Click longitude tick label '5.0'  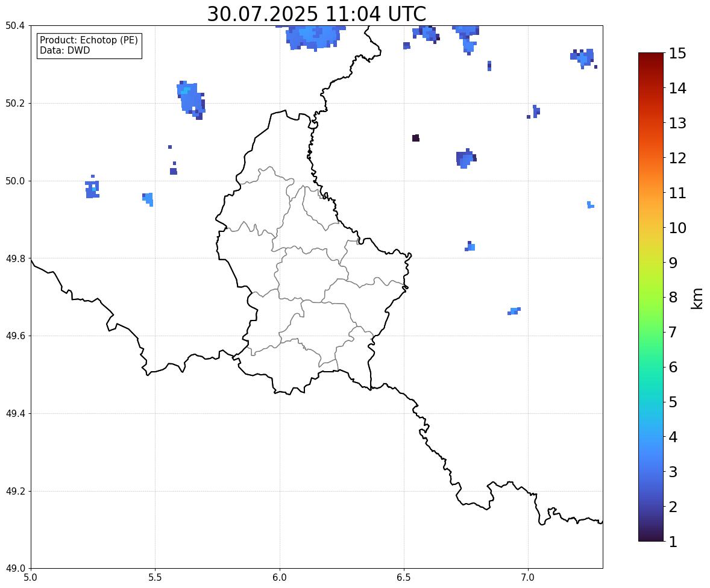(31, 578)
